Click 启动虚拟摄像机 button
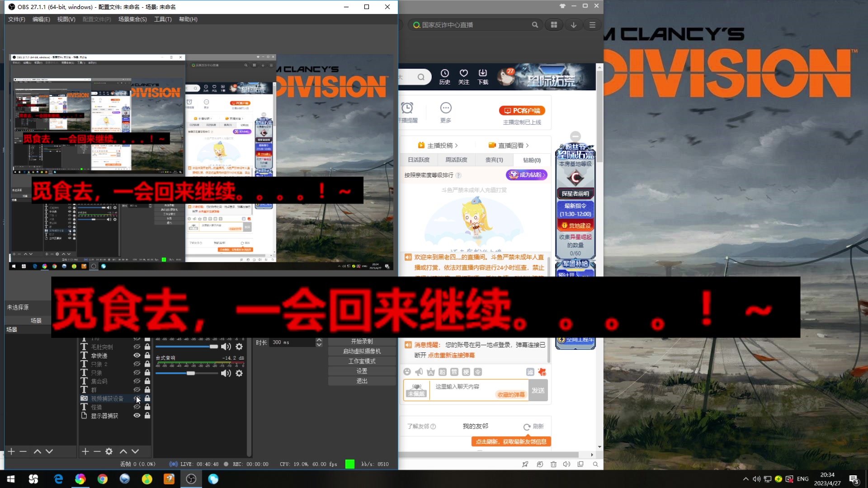 click(x=362, y=351)
